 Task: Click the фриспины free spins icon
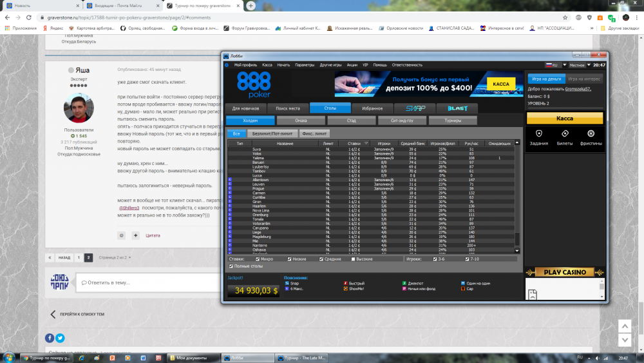coord(591,133)
